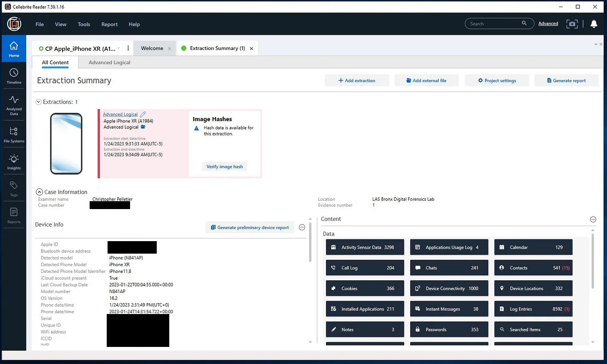
Task: Open the Device Info more options icon
Action: [302, 227]
